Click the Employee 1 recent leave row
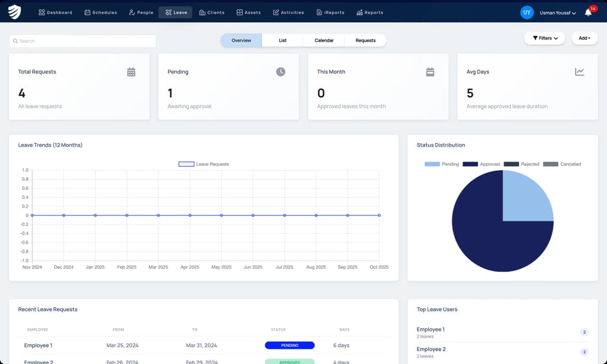This screenshot has width=607, height=364. coord(38,345)
